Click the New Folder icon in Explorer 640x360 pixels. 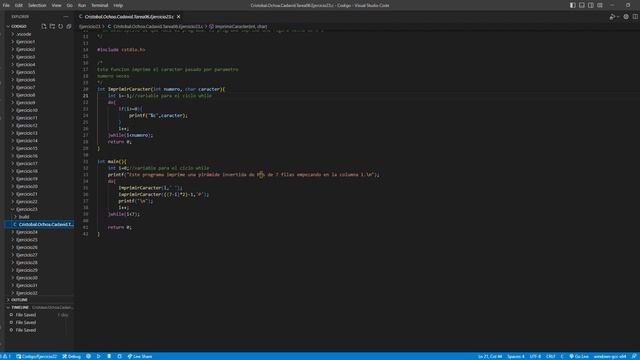tap(52, 26)
